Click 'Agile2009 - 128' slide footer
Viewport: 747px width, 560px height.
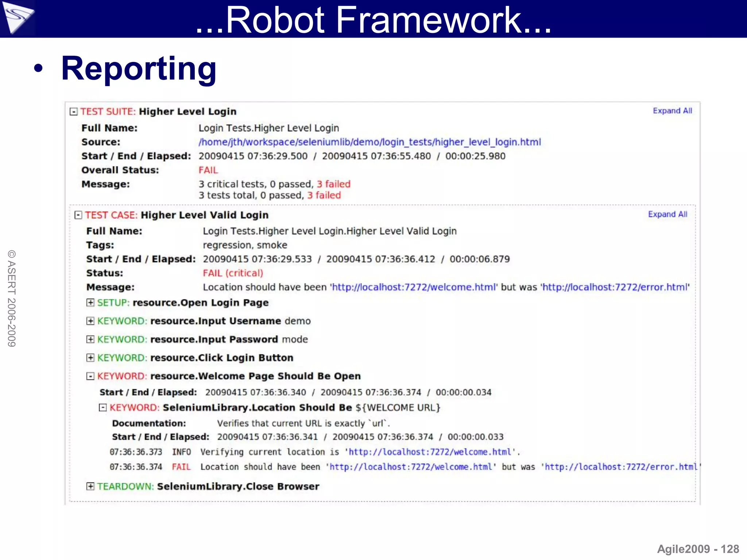coord(698,549)
